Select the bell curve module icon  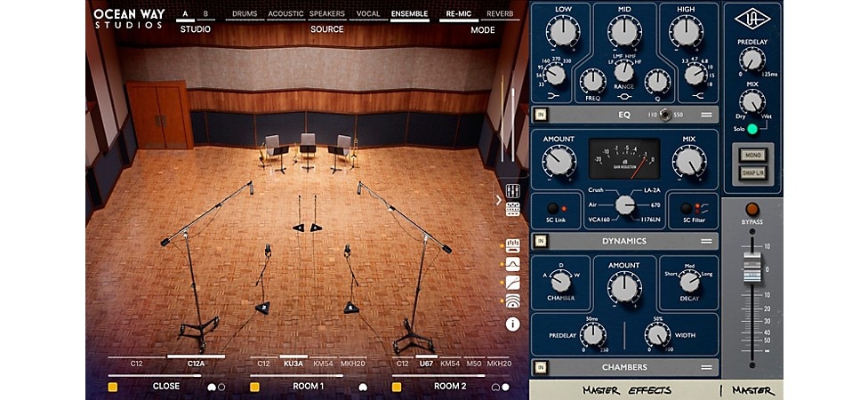pyautogui.click(x=512, y=264)
